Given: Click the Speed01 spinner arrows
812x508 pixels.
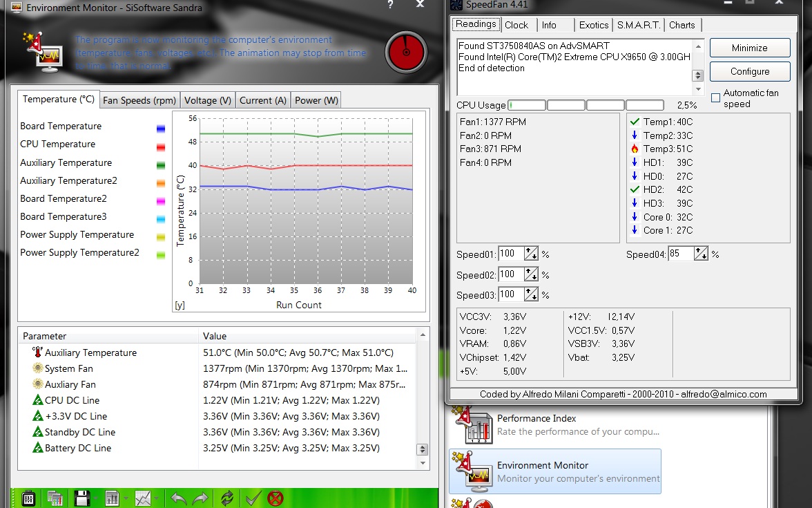Looking at the screenshot, I should [532, 254].
